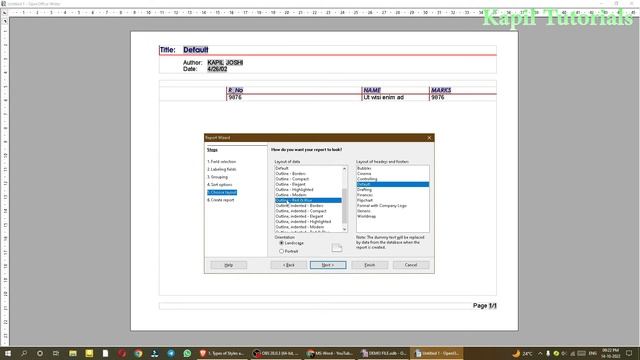Click scroll-up arrow of Layout of data list
Screen dimensions: 640x360
click(x=344, y=168)
